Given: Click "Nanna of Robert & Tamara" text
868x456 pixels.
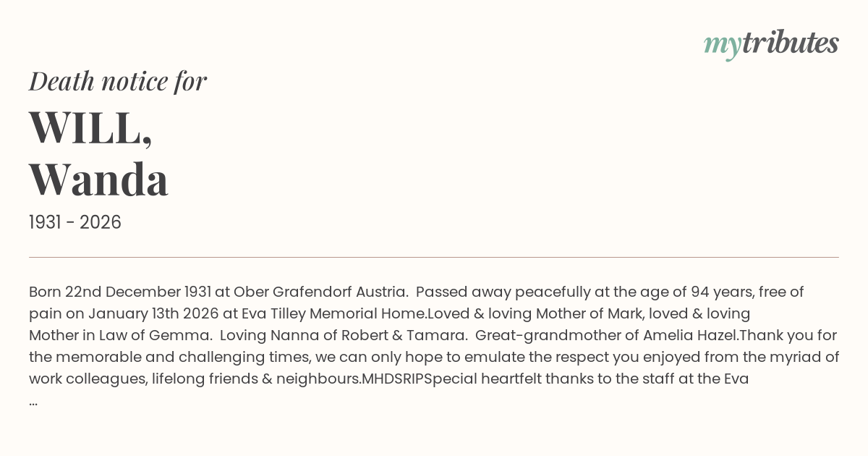Looking at the screenshot, I should click(x=370, y=336).
